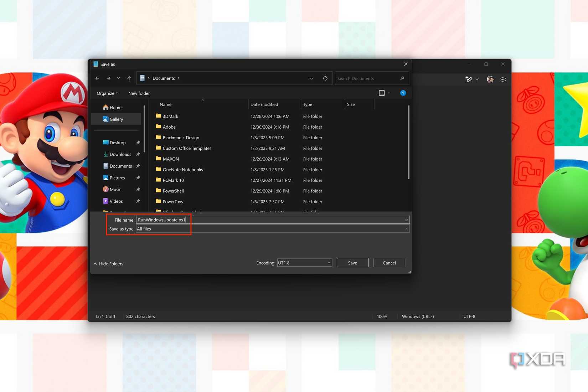The height and width of the screenshot is (392, 588).
Task: Open the Encoding UTF-8 dropdown
Action: (x=305, y=263)
